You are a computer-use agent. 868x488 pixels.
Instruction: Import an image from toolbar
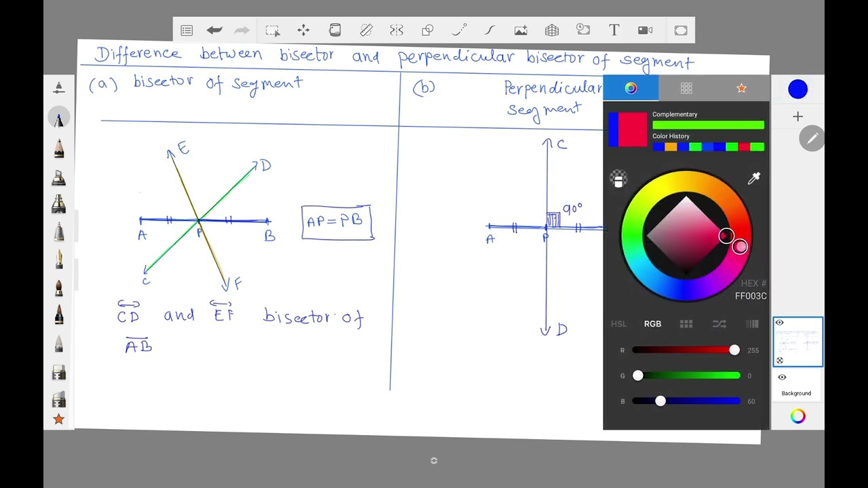(x=521, y=30)
